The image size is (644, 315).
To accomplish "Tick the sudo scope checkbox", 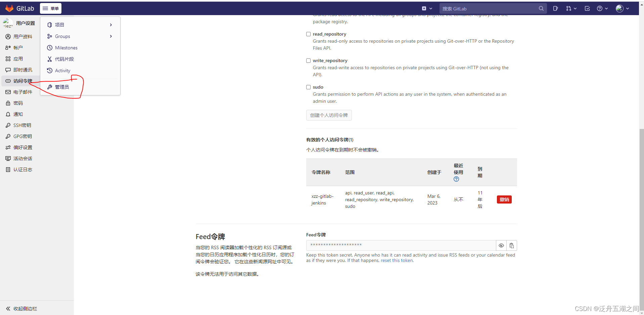I will pyautogui.click(x=308, y=87).
